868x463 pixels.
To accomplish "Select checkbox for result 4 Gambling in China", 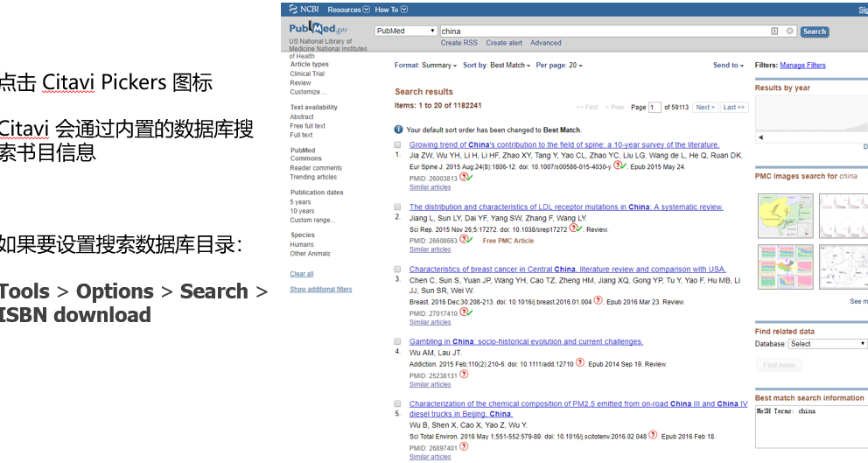I will tap(397, 341).
